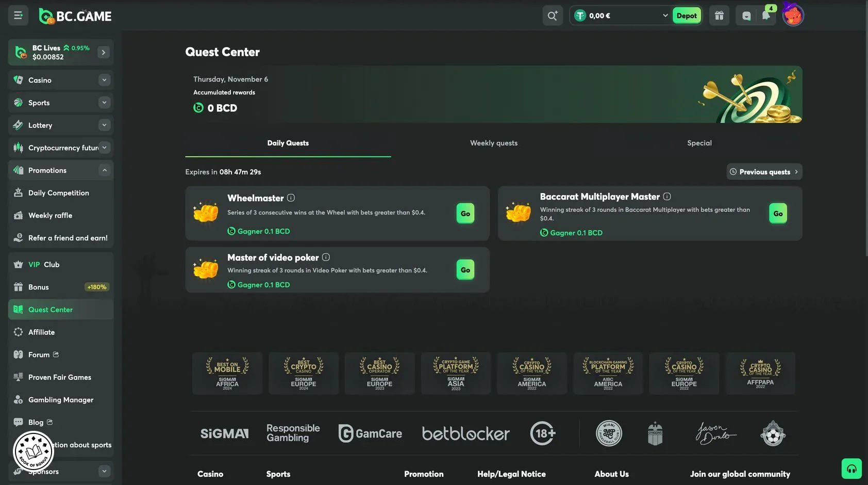Click the Best on Mobile Africa award badge

[227, 374]
